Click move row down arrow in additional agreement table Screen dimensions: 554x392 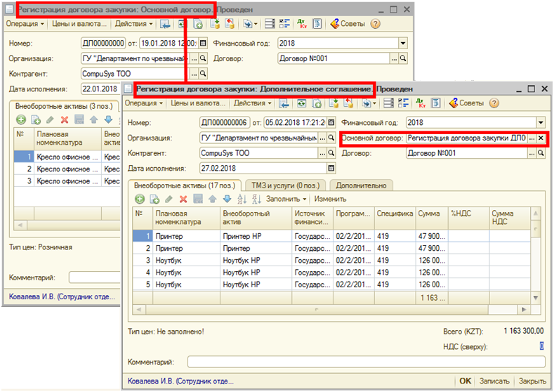(227, 200)
